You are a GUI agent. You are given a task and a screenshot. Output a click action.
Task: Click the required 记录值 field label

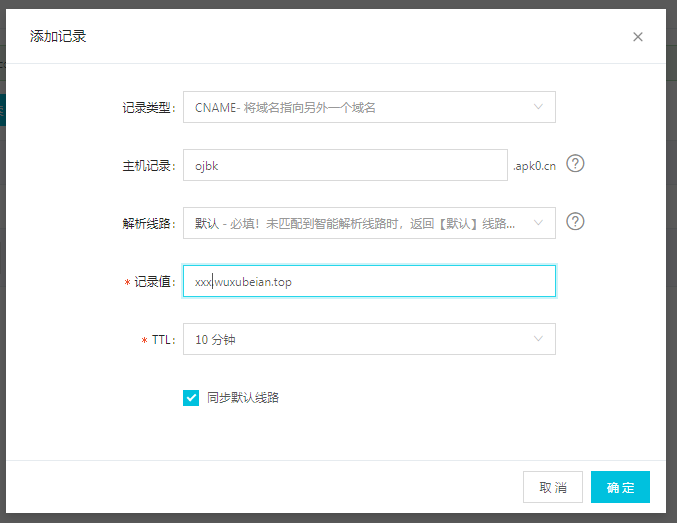(x=152, y=282)
